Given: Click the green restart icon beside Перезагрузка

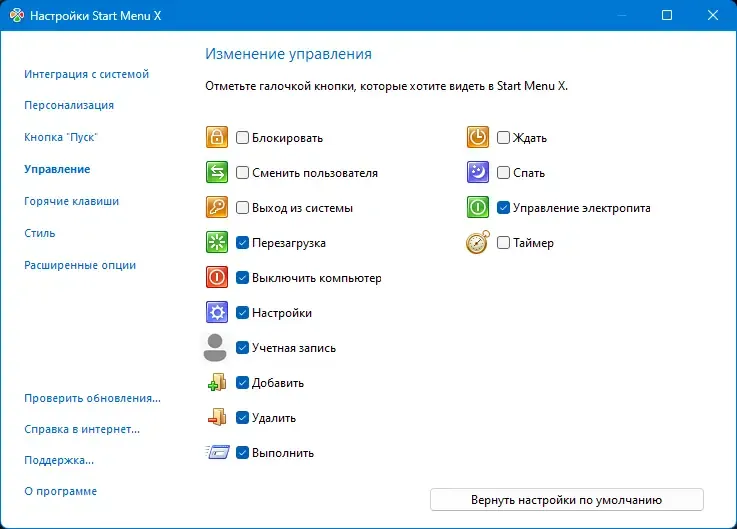Looking at the screenshot, I should pos(217,242).
